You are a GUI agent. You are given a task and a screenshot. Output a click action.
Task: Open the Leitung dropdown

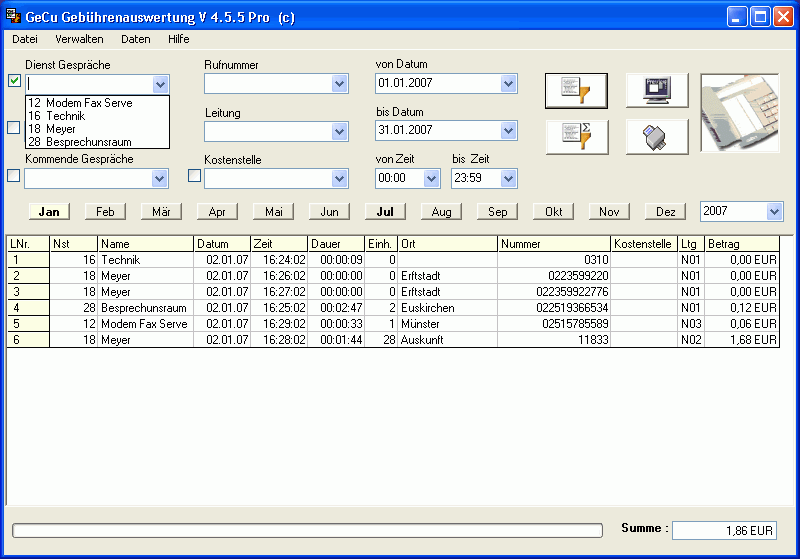coord(339,132)
